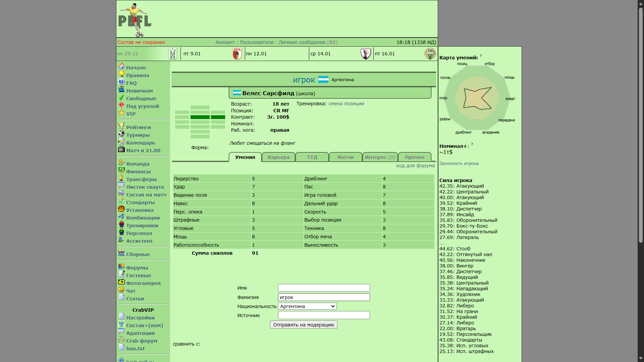
Task: Click the pumpkin icon beside Установка
Action: (121, 209)
